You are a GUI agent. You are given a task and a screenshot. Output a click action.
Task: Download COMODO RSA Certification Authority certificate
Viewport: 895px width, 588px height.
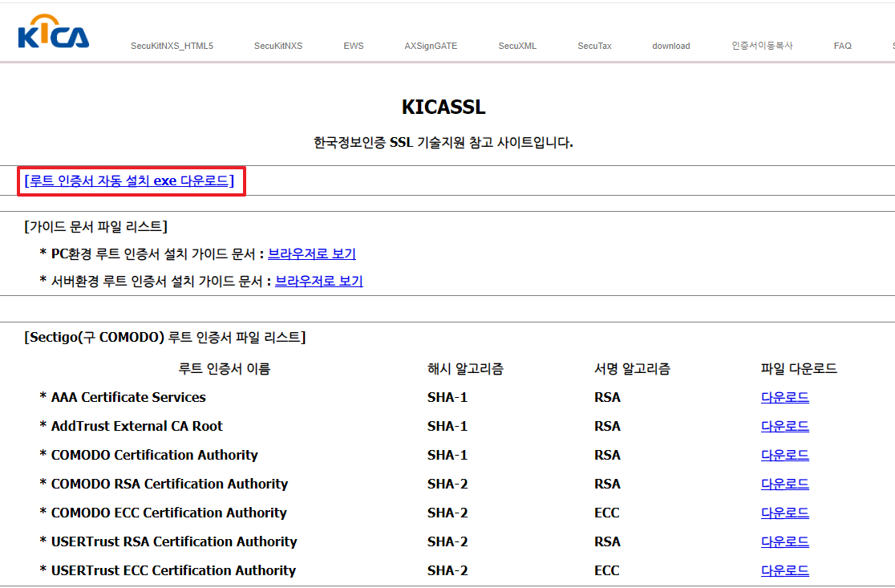click(x=785, y=484)
